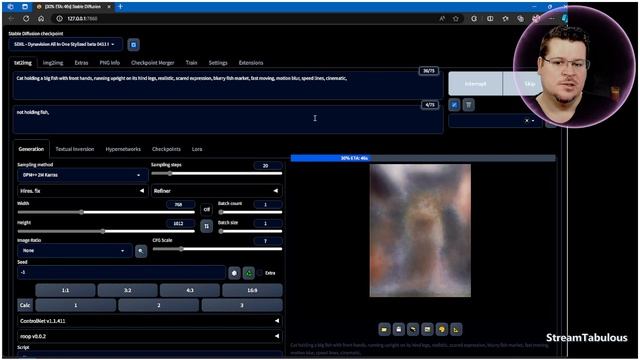Open read aloud icon in address bar

(442, 19)
